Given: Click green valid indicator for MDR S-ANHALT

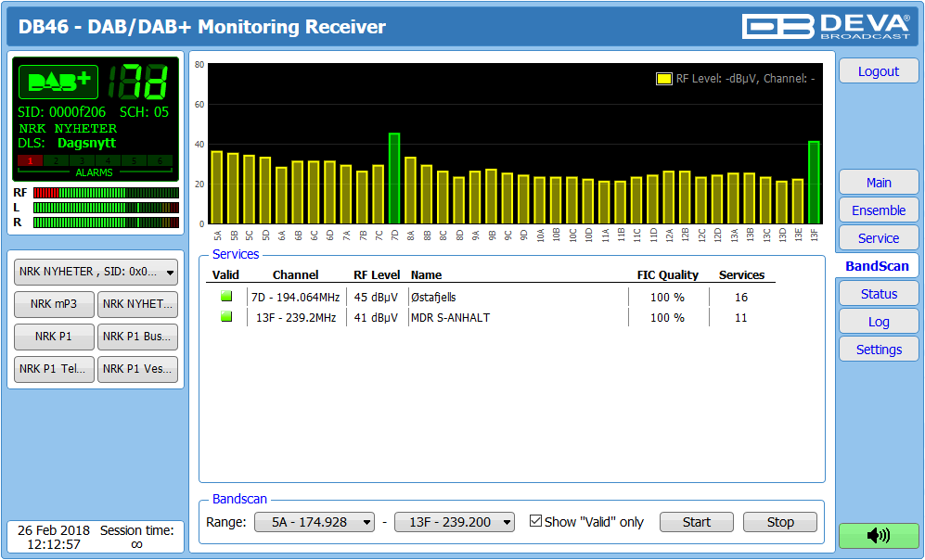Looking at the screenshot, I should click(x=225, y=317).
